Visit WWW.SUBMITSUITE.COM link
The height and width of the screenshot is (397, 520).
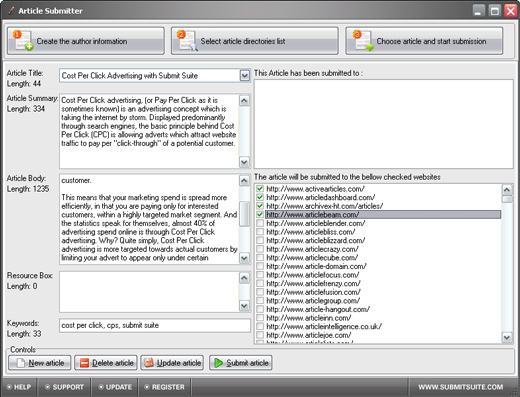461,387
